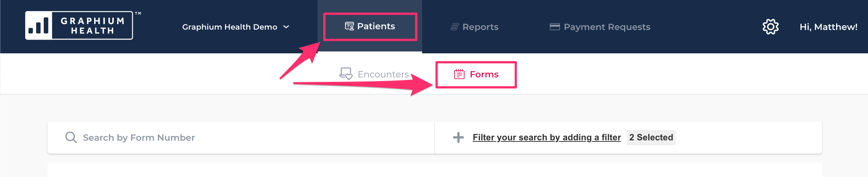Select the Forms sub-tab

476,74
